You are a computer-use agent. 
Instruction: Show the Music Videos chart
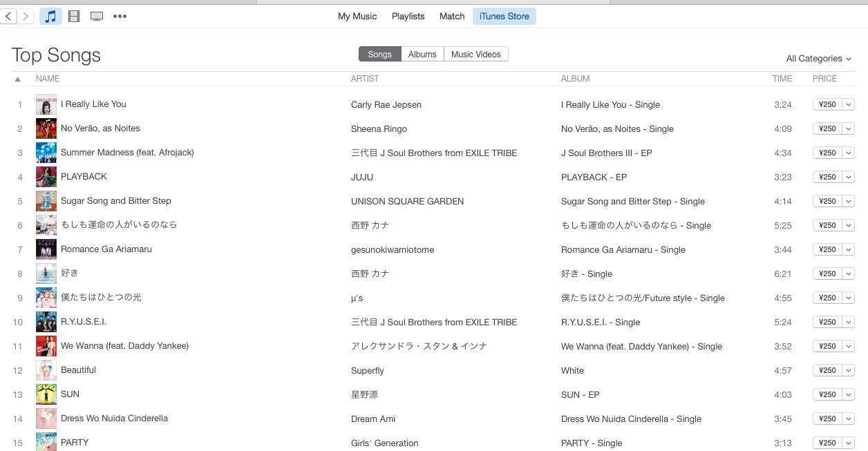[475, 54]
